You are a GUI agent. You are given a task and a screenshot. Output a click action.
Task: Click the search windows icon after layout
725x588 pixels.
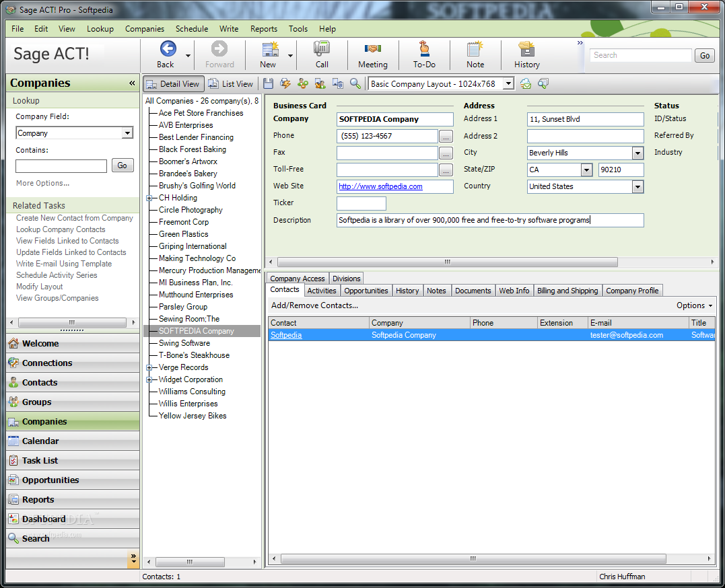pos(543,83)
